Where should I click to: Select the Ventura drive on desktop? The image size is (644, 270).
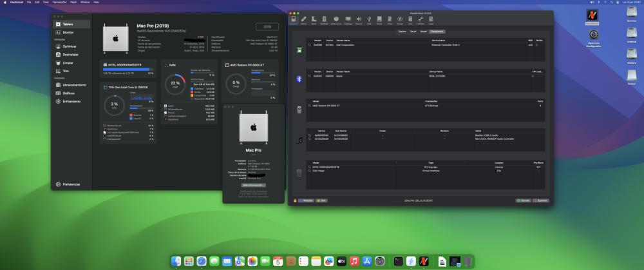pyautogui.click(x=632, y=56)
